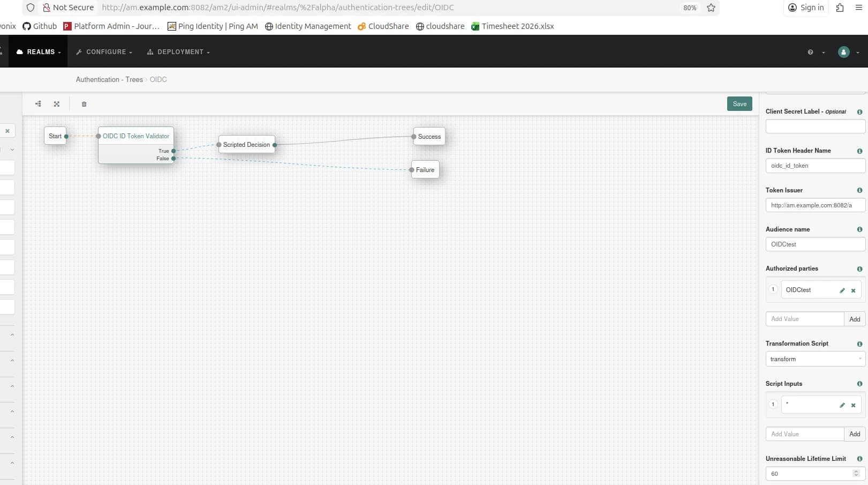
Task: Click the 80% zoom level indicator
Action: (x=690, y=8)
